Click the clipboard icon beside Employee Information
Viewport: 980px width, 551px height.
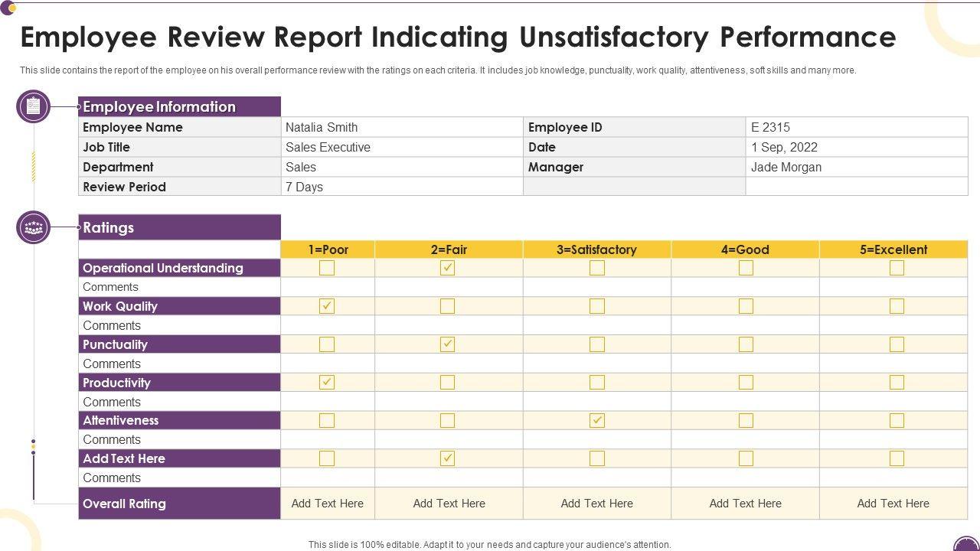tap(33, 106)
